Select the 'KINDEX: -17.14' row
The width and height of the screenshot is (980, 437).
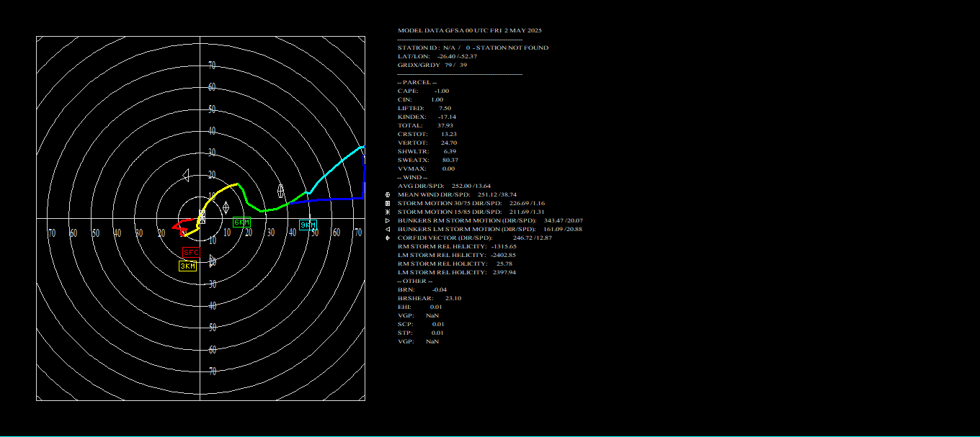(427, 117)
